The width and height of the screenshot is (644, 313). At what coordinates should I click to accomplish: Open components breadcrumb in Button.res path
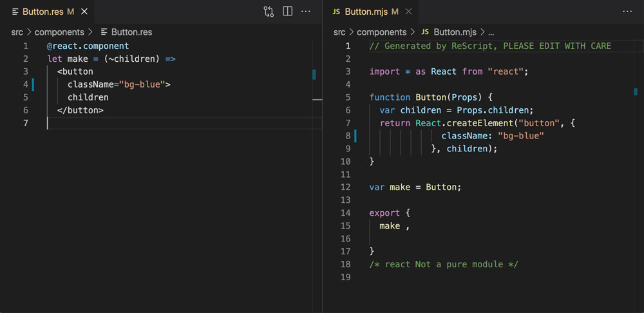pos(59,32)
